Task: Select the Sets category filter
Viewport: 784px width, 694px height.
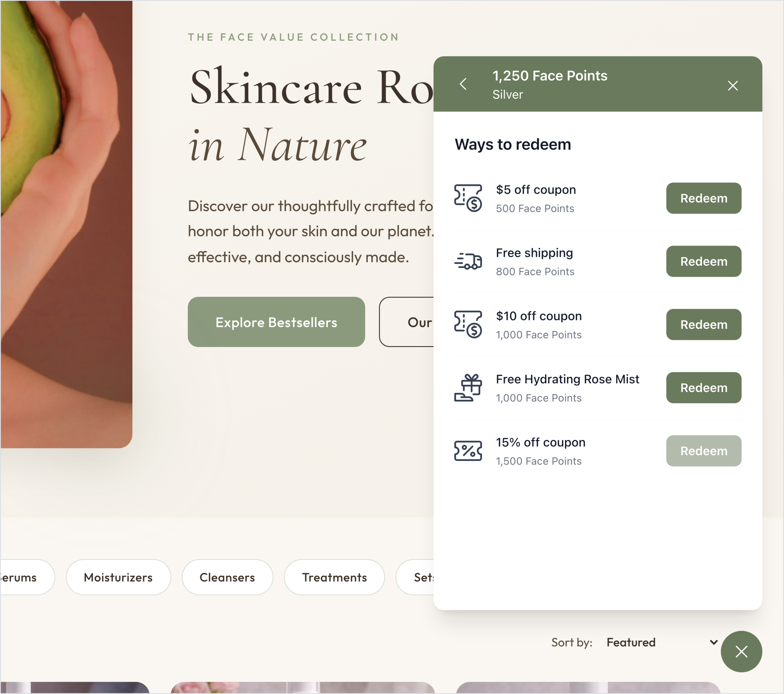Action: (415, 577)
